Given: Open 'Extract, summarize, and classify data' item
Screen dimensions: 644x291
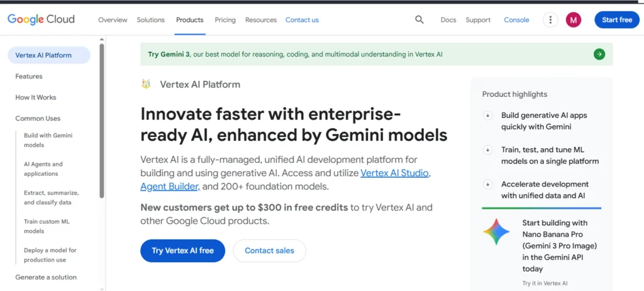Looking at the screenshot, I should click(x=52, y=197).
